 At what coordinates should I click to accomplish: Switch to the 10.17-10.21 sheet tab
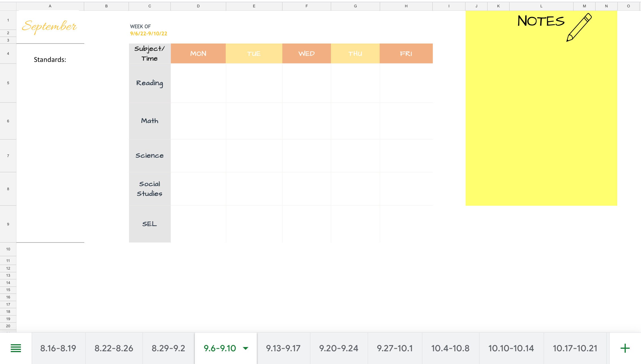[575, 348]
